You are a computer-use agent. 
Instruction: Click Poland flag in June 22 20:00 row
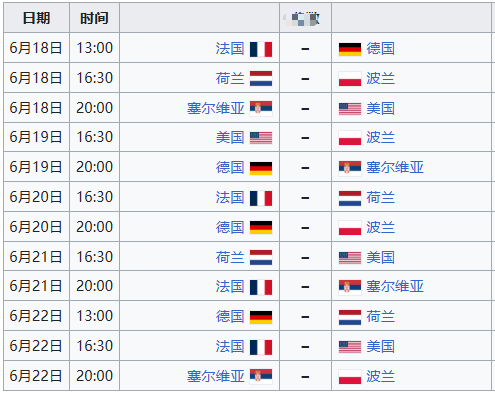[x=350, y=377]
